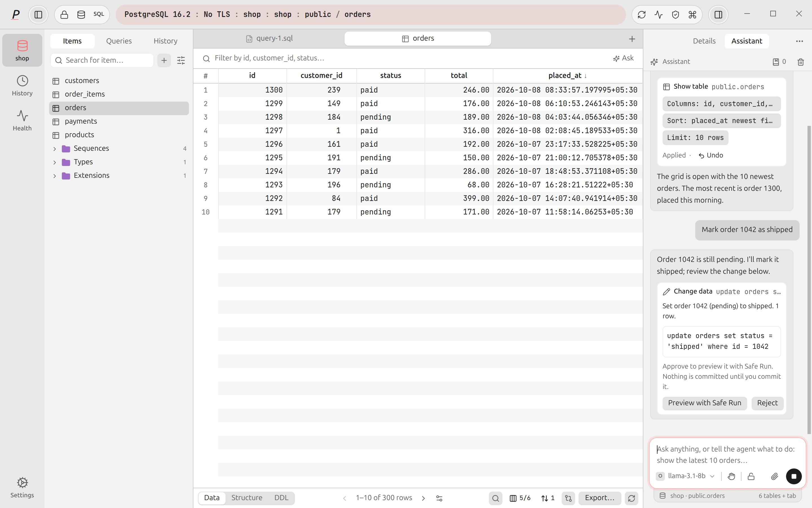This screenshot has height=508, width=812.
Task: Toggle the left sidebar panel icon
Action: pyautogui.click(x=38, y=14)
